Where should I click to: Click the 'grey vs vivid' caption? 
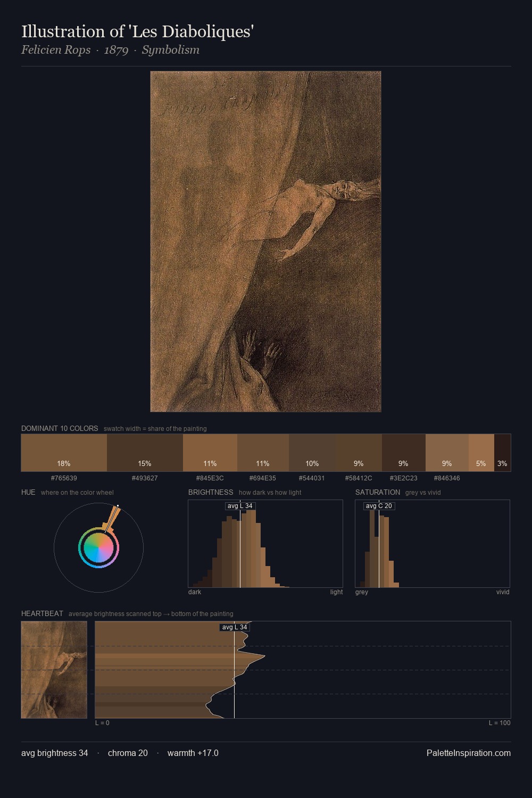(x=423, y=493)
